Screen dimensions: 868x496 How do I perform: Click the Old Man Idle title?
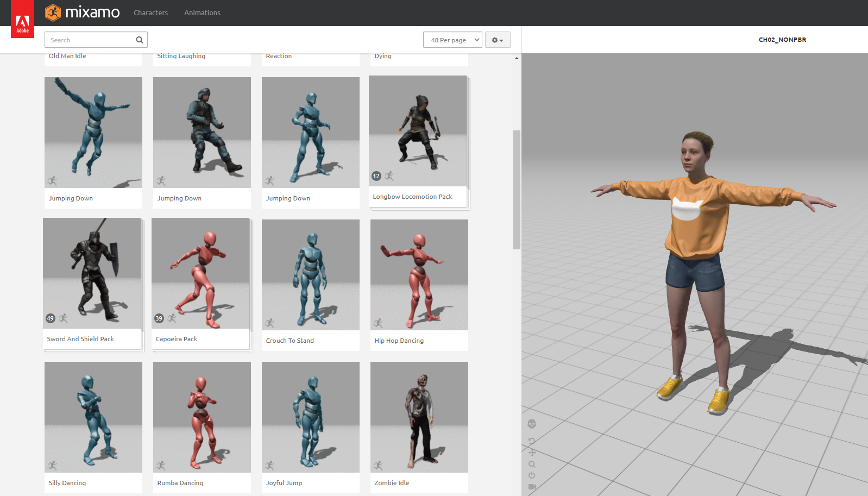click(x=67, y=56)
